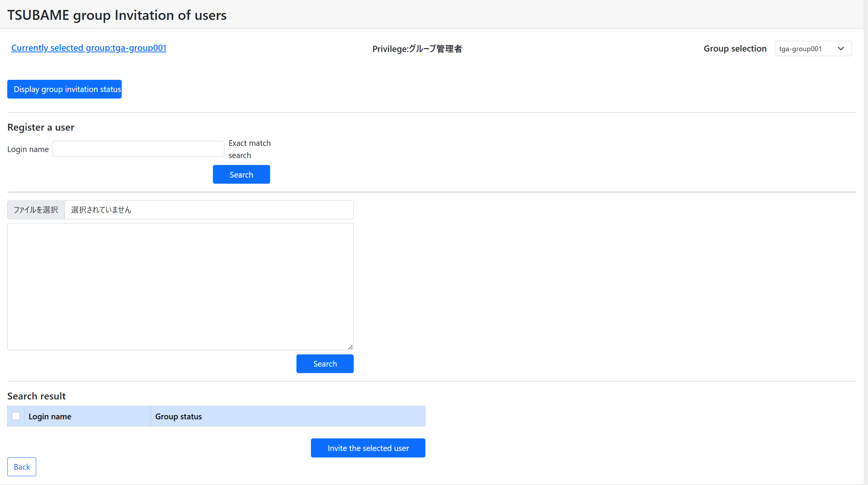Image resolution: width=868 pixels, height=485 pixels.
Task: Click the Group status column header
Action: tap(178, 416)
